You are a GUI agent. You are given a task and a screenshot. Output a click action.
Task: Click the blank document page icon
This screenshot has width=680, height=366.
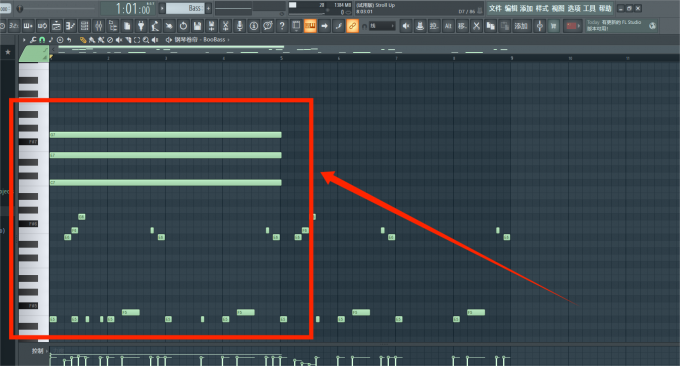coord(127,26)
